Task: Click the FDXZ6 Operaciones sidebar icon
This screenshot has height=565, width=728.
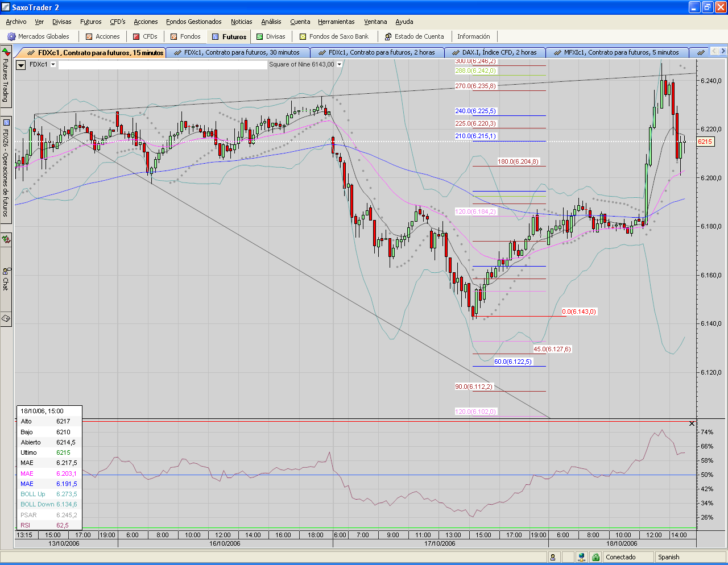Action: tap(6, 122)
